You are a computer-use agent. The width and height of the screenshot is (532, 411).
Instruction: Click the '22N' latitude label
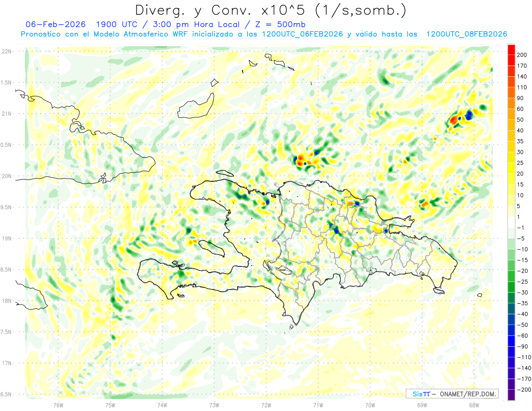coord(6,51)
